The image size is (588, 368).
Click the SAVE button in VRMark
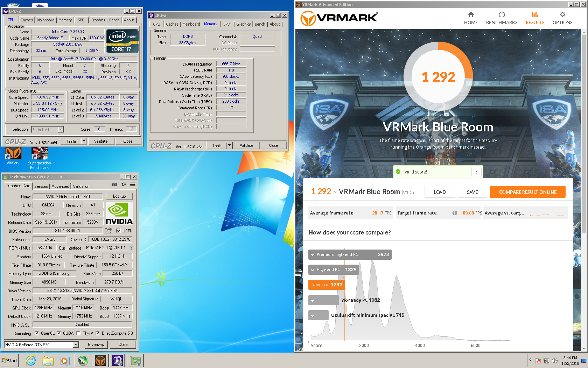pos(472,192)
